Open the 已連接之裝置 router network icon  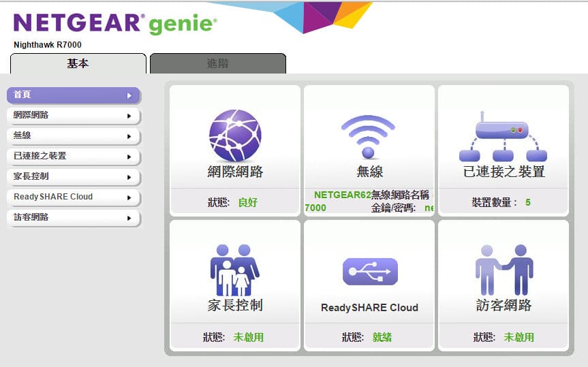coord(503,136)
